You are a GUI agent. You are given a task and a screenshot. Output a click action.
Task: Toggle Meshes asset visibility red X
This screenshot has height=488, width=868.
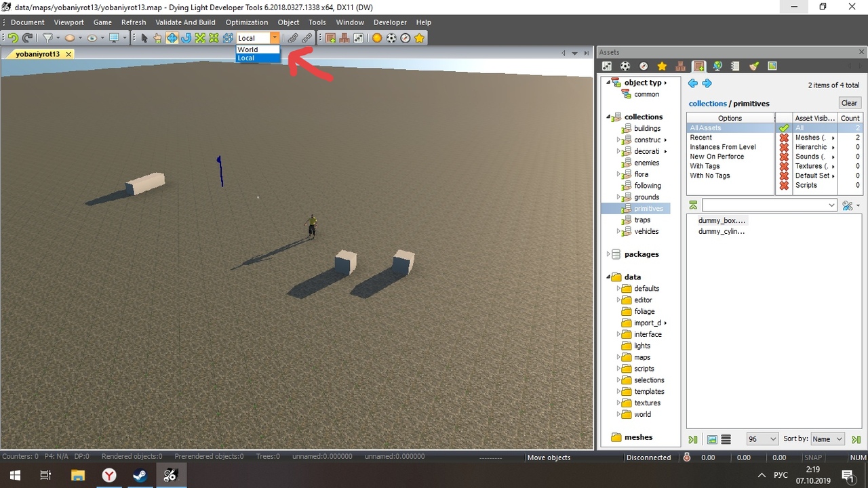(x=784, y=138)
